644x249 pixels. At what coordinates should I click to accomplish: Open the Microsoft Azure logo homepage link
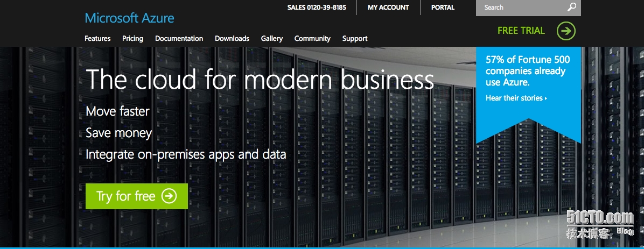(129, 18)
